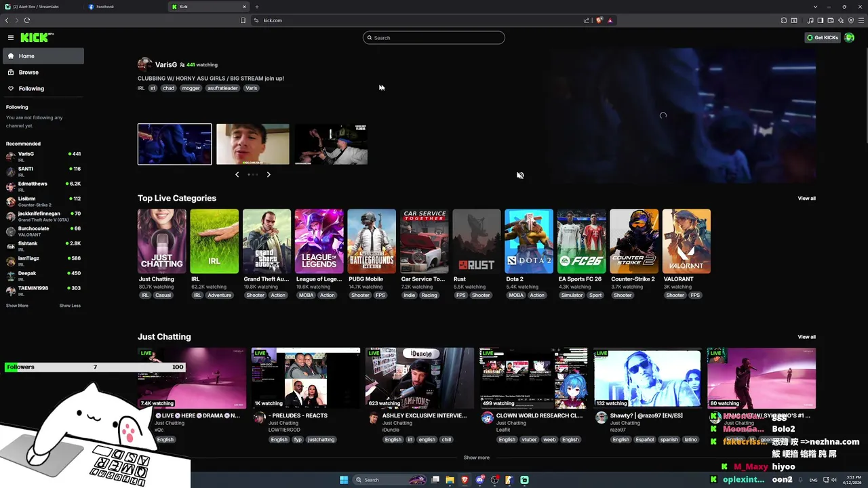Open the Grand Theft Auto category card
This screenshot has width=868, height=488.
[x=267, y=241]
